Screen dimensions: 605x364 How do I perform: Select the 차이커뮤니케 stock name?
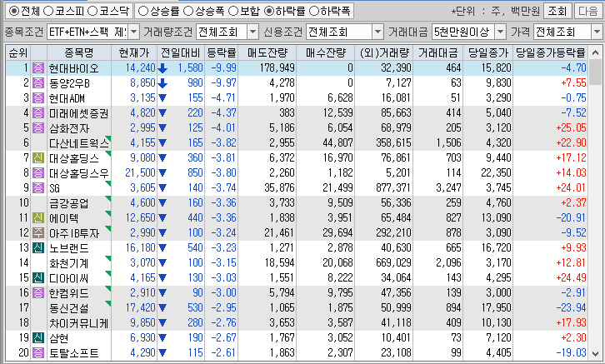point(79,323)
